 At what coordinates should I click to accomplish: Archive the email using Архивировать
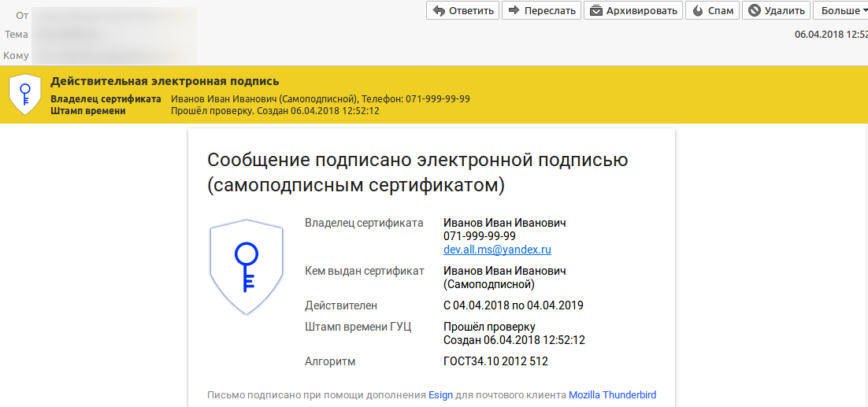pyautogui.click(x=633, y=10)
